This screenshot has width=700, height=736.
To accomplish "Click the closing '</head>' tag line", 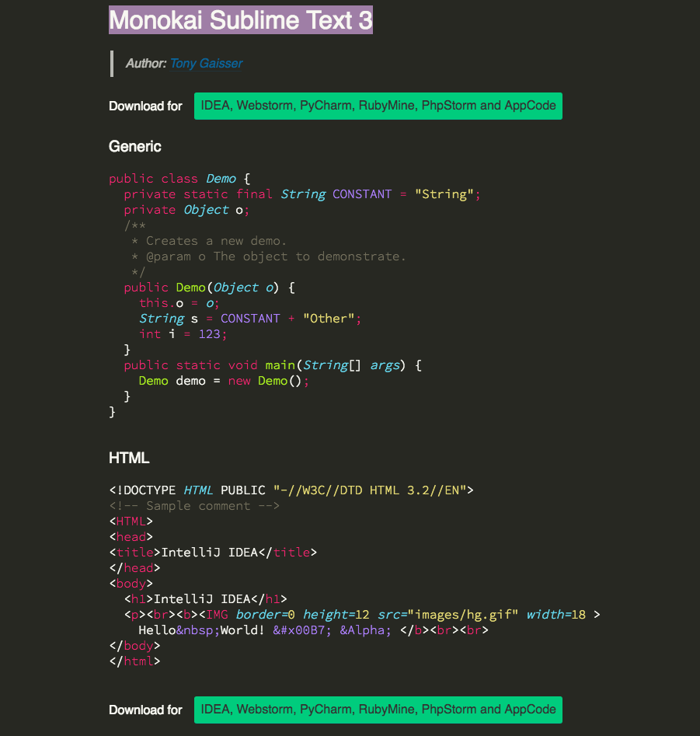I will [x=134, y=568].
